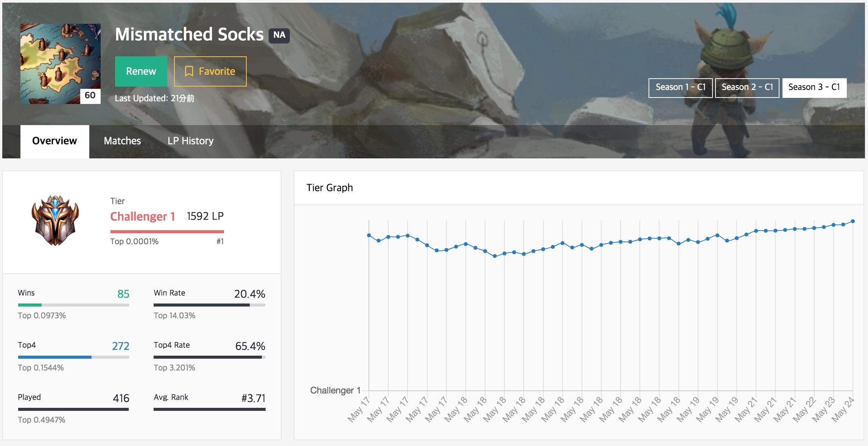Screen dimensions: 868x446
Task: Click the Top 14.03% text
Action: coord(174,316)
